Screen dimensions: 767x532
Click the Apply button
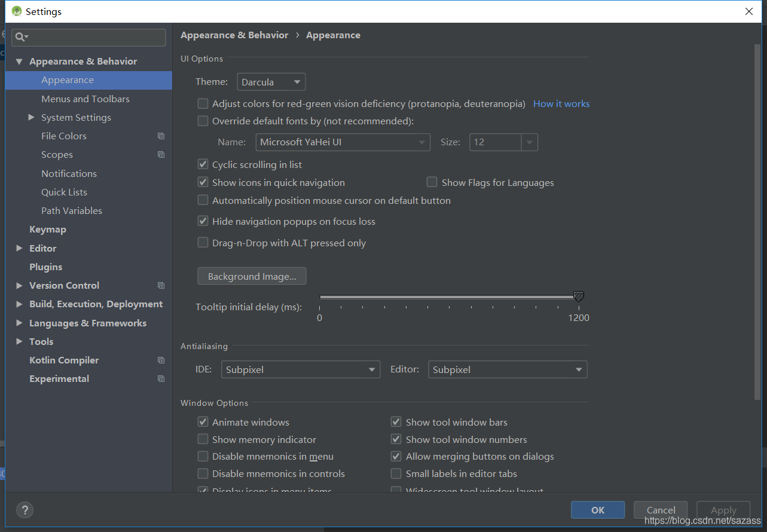723,510
